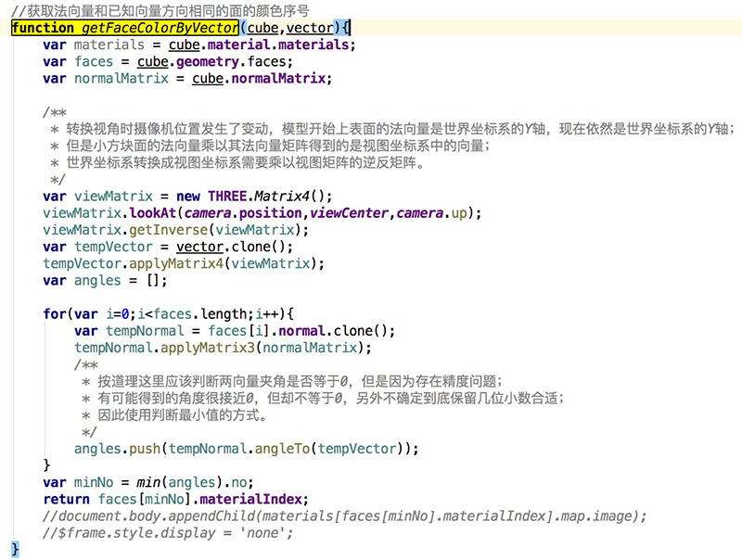Click 'angles.push' method call

click(117, 449)
